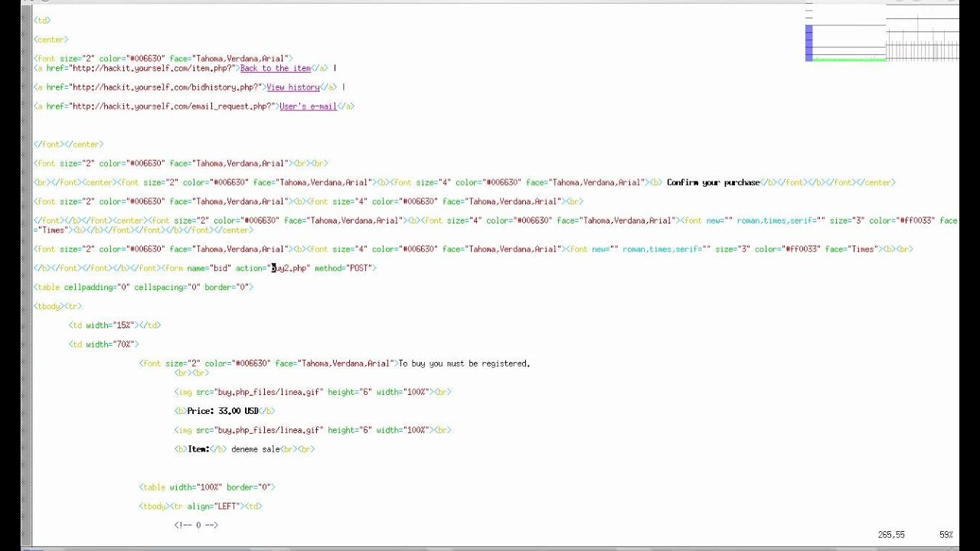Select the table cellpadding="0" line
Image resolution: width=980 pixels, height=551 pixels.
pos(143,288)
